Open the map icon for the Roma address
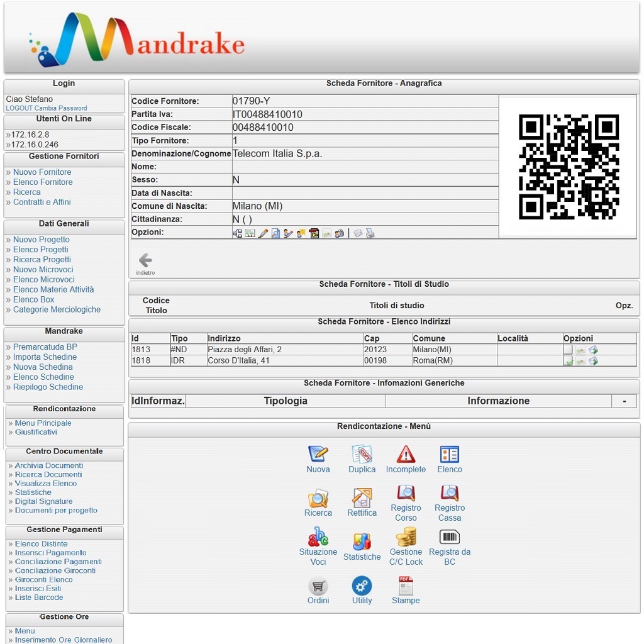Screen dimensions: 644x644 pyautogui.click(x=580, y=360)
